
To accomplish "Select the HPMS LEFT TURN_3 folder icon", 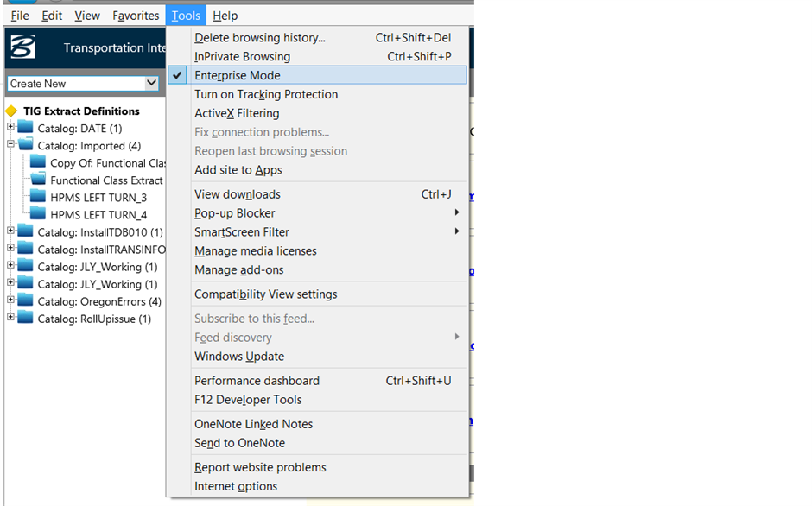I will (38, 197).
